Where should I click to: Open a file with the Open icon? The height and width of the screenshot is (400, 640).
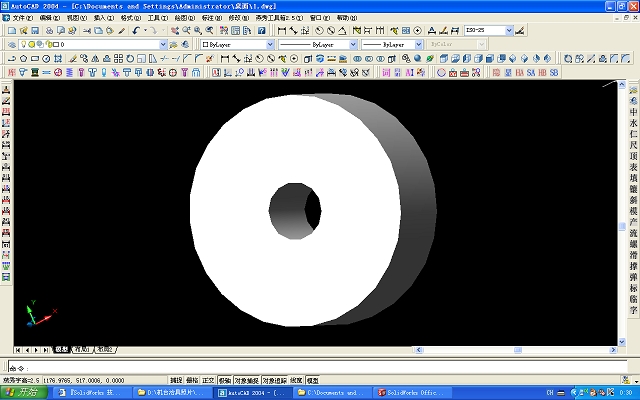(23, 31)
